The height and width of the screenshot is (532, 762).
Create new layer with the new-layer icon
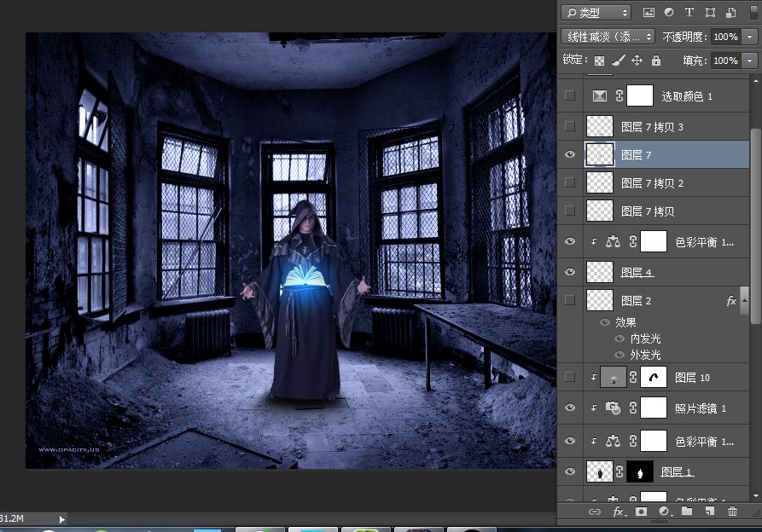[x=709, y=512]
